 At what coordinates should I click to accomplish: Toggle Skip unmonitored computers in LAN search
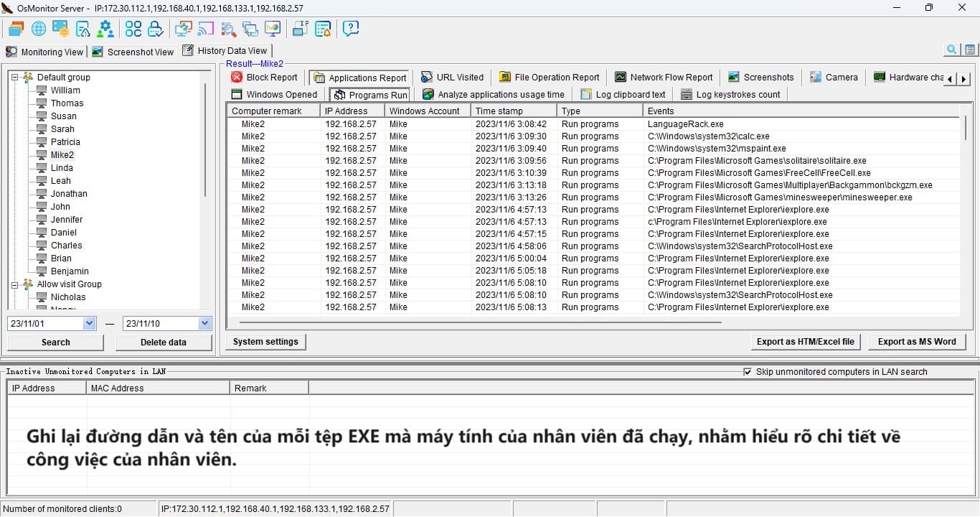coord(748,372)
